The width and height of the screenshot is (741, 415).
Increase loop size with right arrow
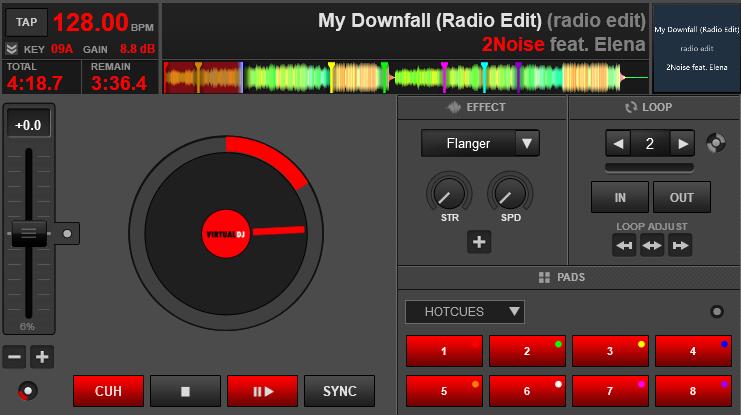click(682, 143)
